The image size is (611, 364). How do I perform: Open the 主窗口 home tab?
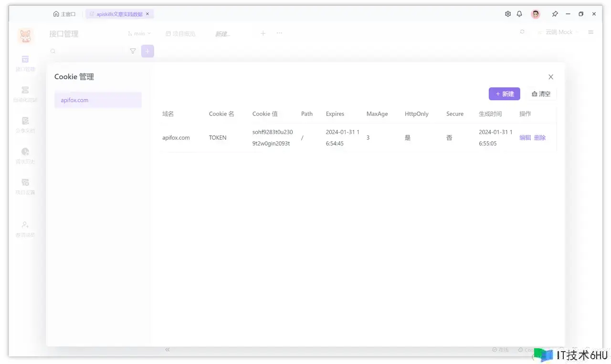[x=64, y=14]
